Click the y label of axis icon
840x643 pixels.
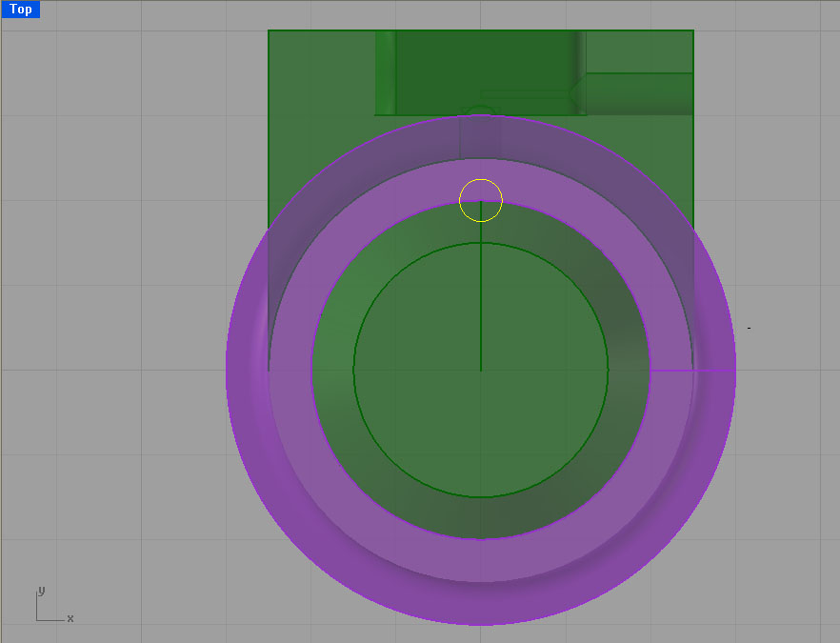pos(41,591)
